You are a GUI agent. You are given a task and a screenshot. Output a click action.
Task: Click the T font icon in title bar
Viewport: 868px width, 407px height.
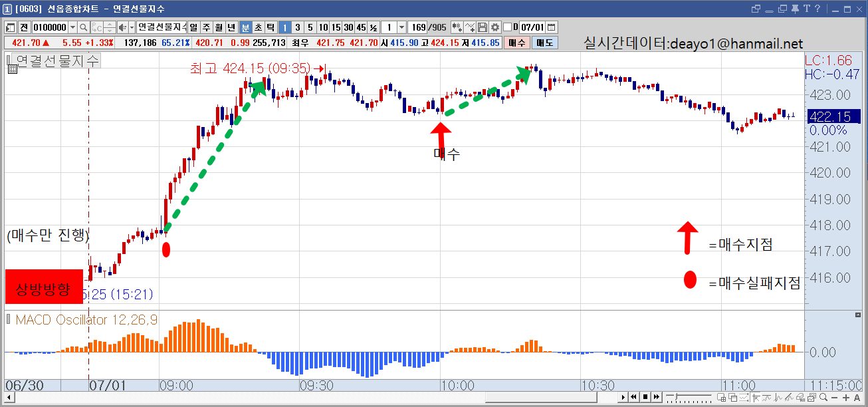(x=806, y=9)
